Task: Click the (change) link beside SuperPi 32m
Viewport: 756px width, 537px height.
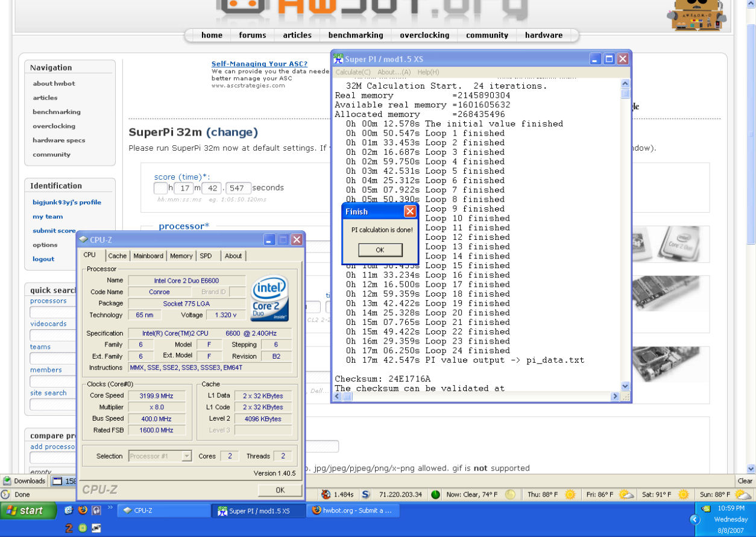Action: tap(232, 132)
